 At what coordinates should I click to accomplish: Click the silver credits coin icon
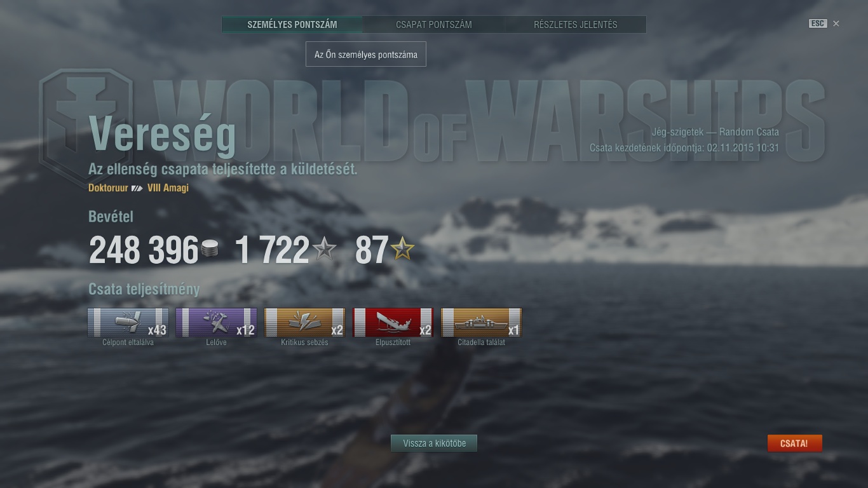pyautogui.click(x=209, y=248)
